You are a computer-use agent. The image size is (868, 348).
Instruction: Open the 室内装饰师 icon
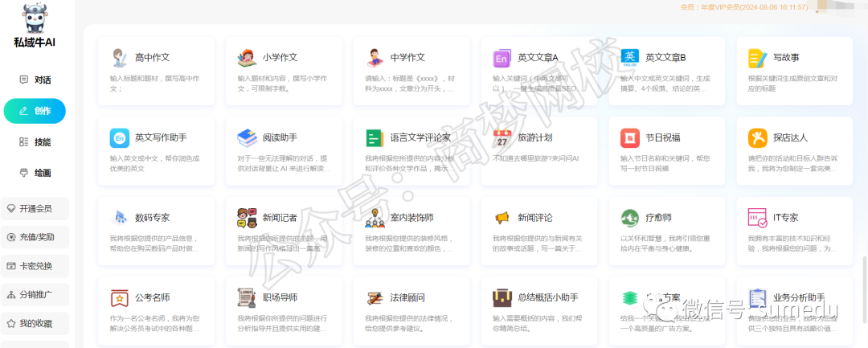point(375,218)
